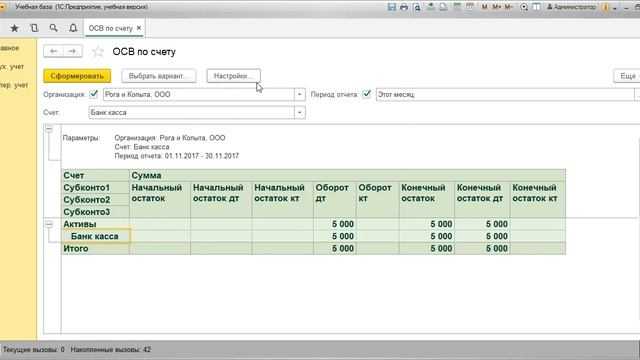The image size is (640, 360).
Task: Click Накопленные вызовы: 42 in status bar
Action: pos(111,350)
